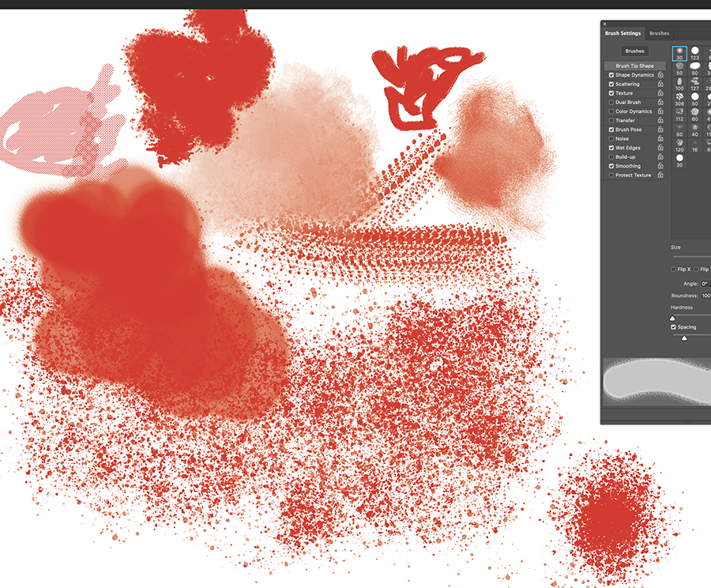
Task: Click the Brushes button
Action: point(634,51)
